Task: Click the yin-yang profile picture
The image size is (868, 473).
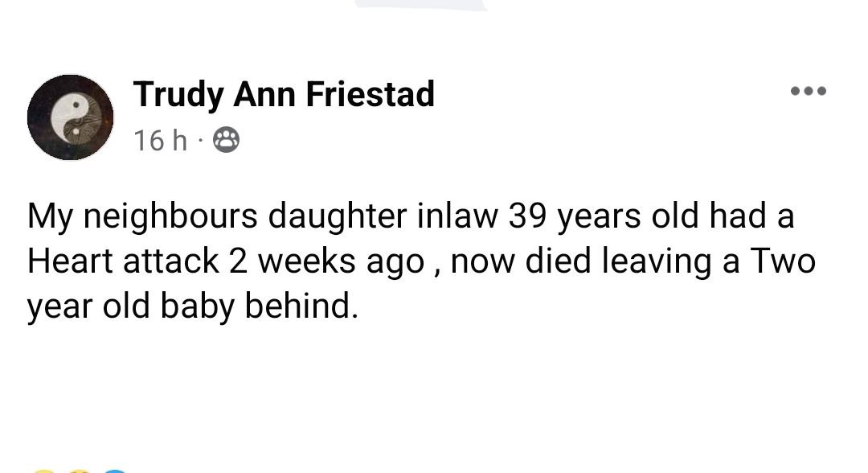Action: [x=70, y=117]
